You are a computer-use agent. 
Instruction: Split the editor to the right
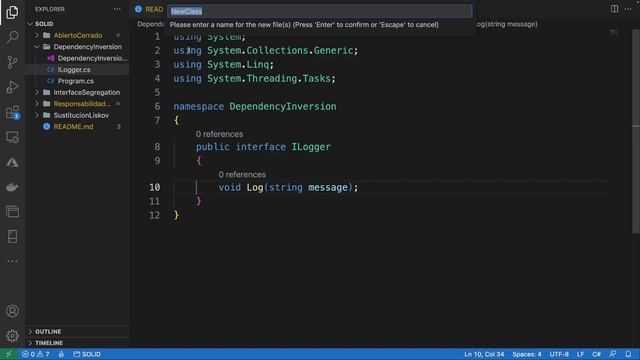[614, 9]
